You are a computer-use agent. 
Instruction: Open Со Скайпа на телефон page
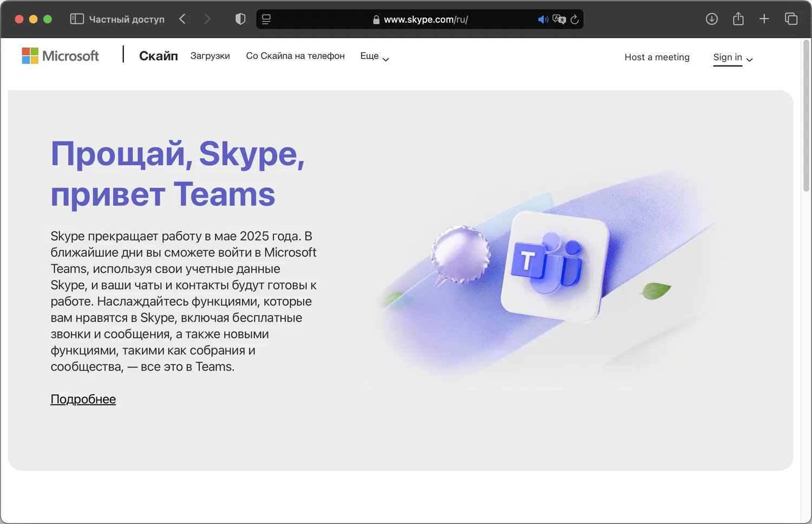point(295,56)
